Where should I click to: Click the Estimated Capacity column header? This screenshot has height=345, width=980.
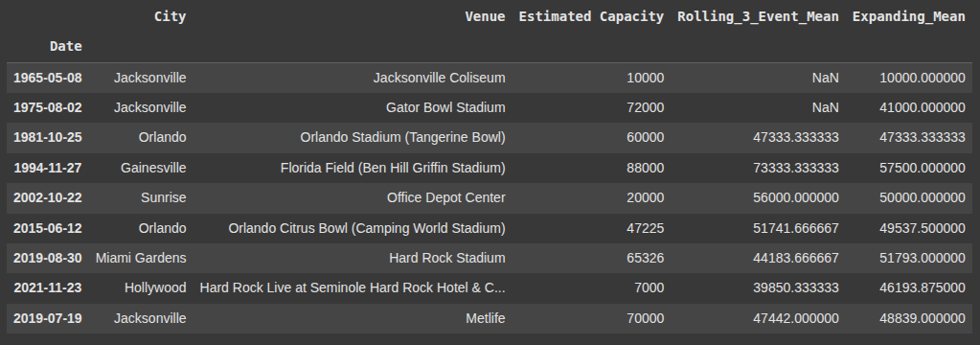point(591,16)
